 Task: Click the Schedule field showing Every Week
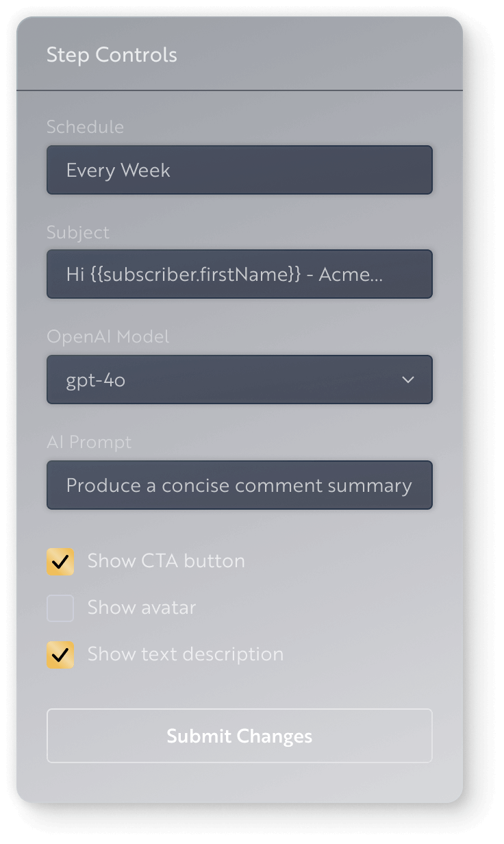point(239,170)
